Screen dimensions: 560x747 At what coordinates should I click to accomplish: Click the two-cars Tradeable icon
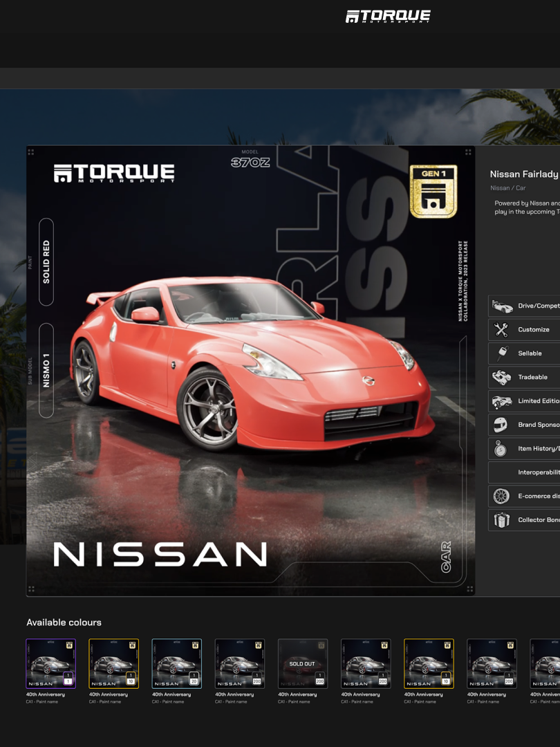[501, 378]
